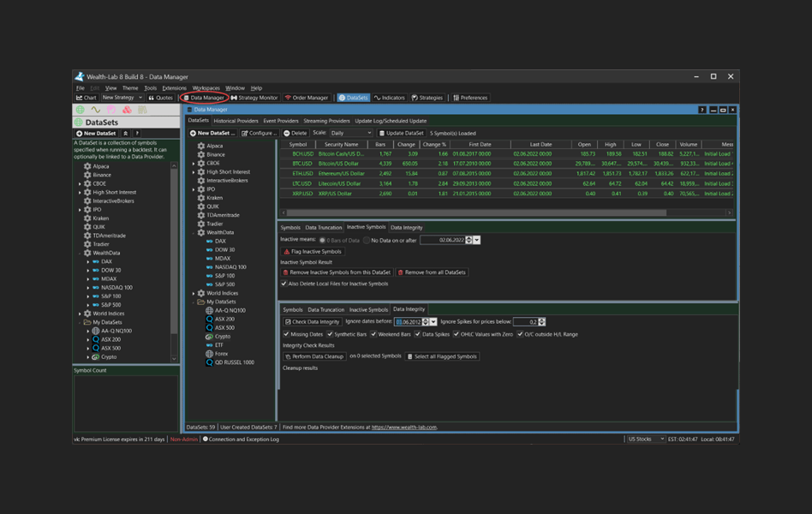Open Connection and Exception Log
Viewport: 812px width, 514px height.
(x=241, y=439)
